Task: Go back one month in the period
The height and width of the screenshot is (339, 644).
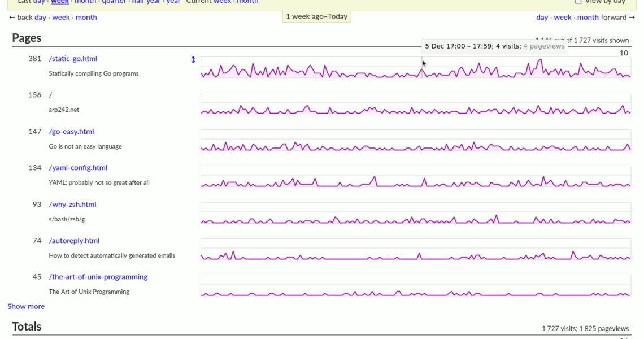Action: pyautogui.click(x=86, y=17)
